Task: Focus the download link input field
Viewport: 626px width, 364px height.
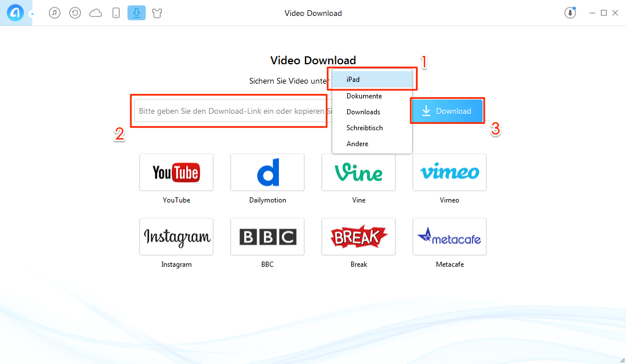Action: (233, 111)
